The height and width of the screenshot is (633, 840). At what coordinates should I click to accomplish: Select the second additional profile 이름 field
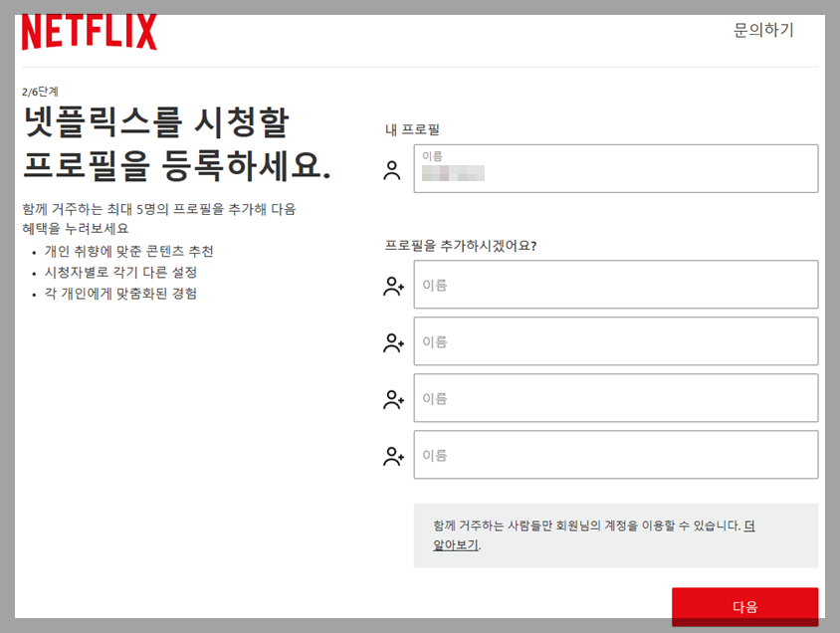pyautogui.click(x=616, y=341)
